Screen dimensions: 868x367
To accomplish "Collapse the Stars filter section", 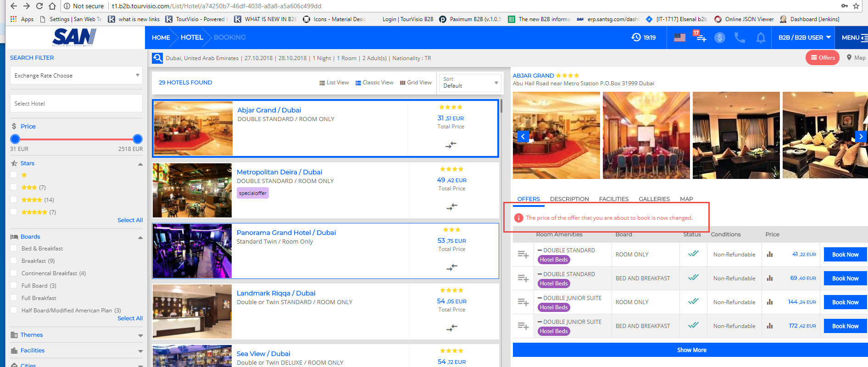I will [140, 164].
